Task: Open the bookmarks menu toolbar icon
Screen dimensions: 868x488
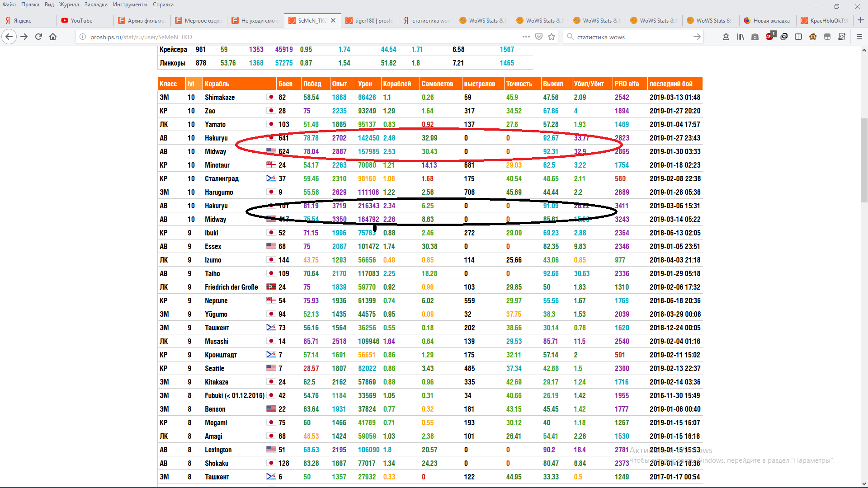Action: 726,37
